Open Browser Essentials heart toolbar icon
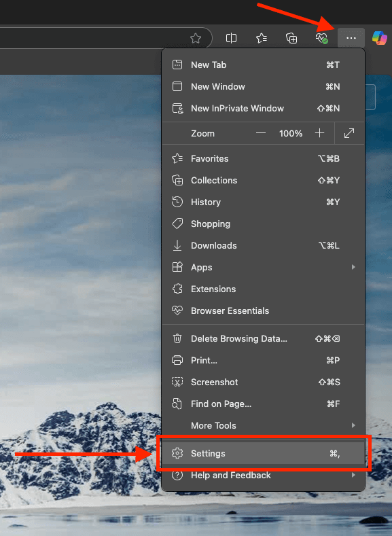Screen dimensions: 392x536 point(321,38)
